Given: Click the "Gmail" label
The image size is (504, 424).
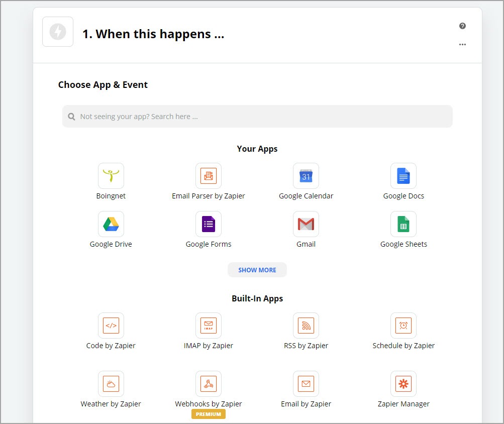Looking at the screenshot, I should (x=306, y=244).
